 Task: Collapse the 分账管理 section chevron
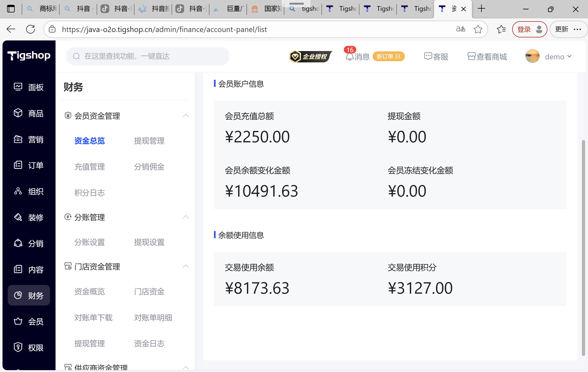(x=186, y=217)
